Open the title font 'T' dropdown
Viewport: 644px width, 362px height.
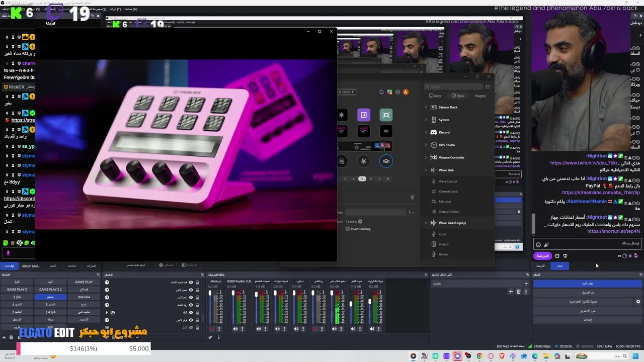pyautogui.click(x=411, y=212)
